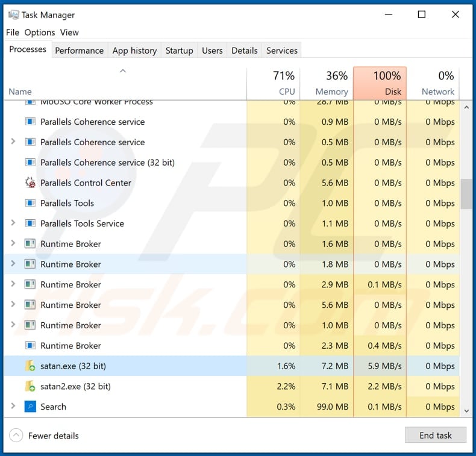Sort processes by Disk column
The height and width of the screenshot is (456, 476).
pos(380,83)
